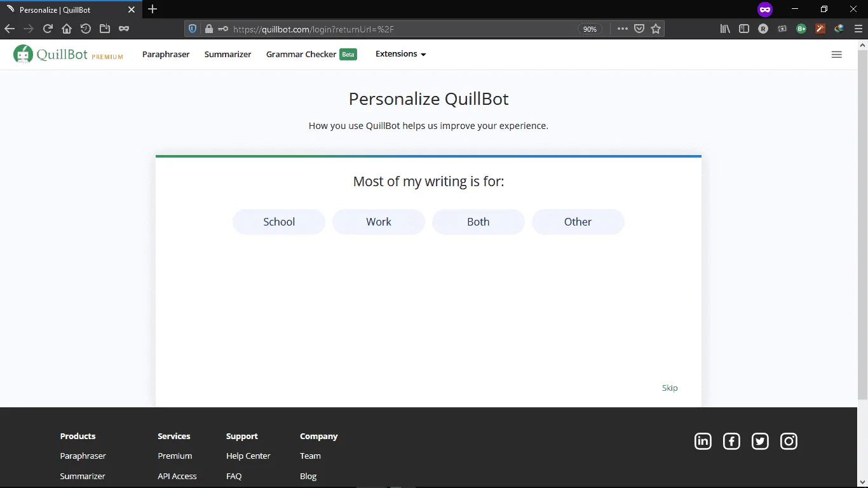Choose School as writing purpose
This screenshot has height=488, width=868.
click(x=279, y=222)
